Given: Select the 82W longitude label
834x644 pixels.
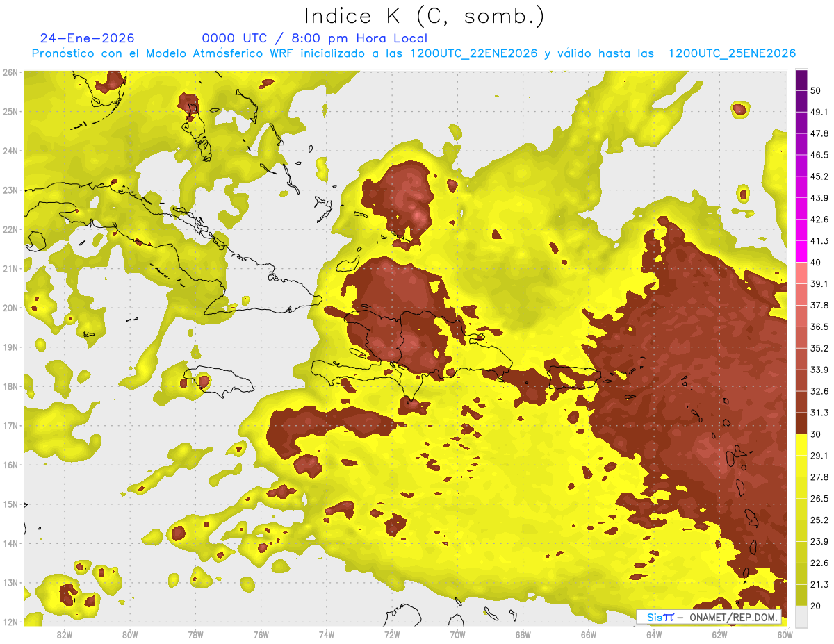Looking at the screenshot, I should (65, 635).
